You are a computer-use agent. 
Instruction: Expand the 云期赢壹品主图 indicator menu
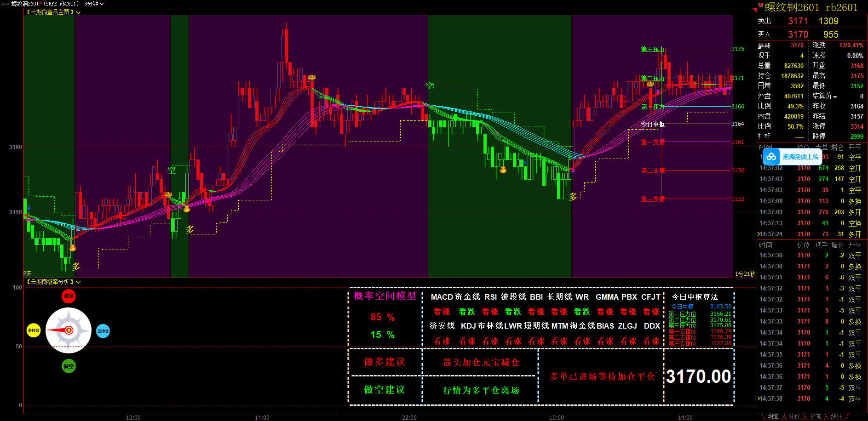pyautogui.click(x=78, y=12)
